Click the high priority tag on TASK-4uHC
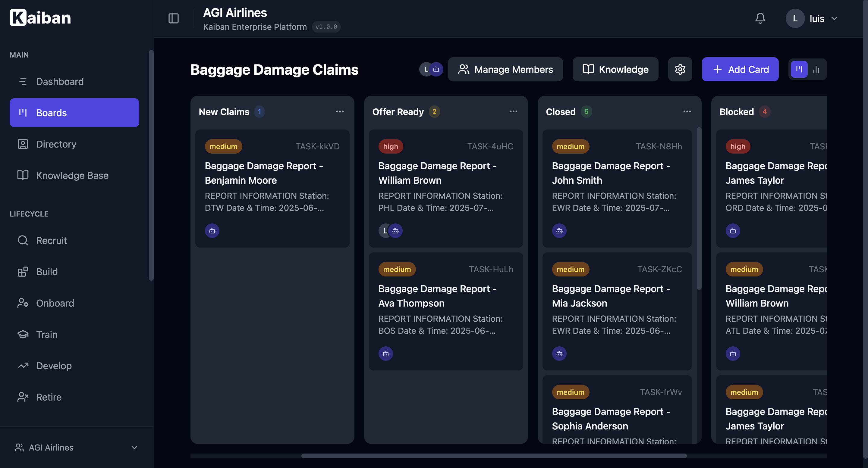 click(391, 146)
